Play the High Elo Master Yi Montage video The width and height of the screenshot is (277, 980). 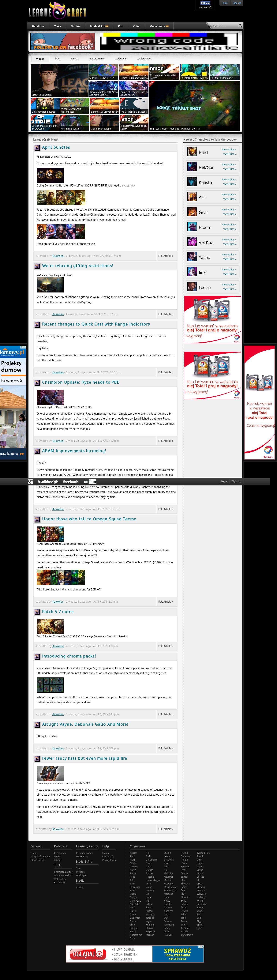point(194,106)
